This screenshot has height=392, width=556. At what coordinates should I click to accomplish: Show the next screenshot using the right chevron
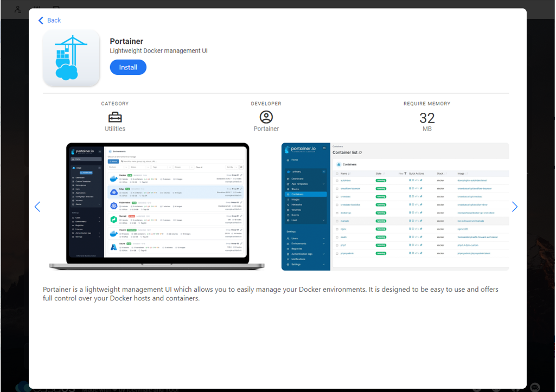coord(514,207)
